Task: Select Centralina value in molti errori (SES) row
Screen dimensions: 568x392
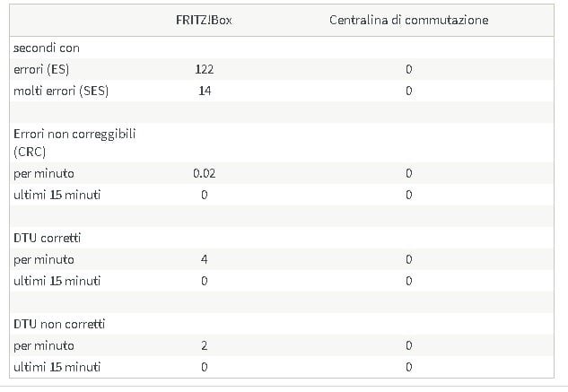Action: (408, 91)
